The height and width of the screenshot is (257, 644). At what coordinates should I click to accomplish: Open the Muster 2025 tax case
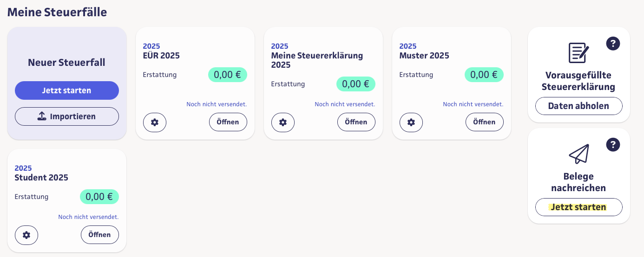[x=484, y=122]
